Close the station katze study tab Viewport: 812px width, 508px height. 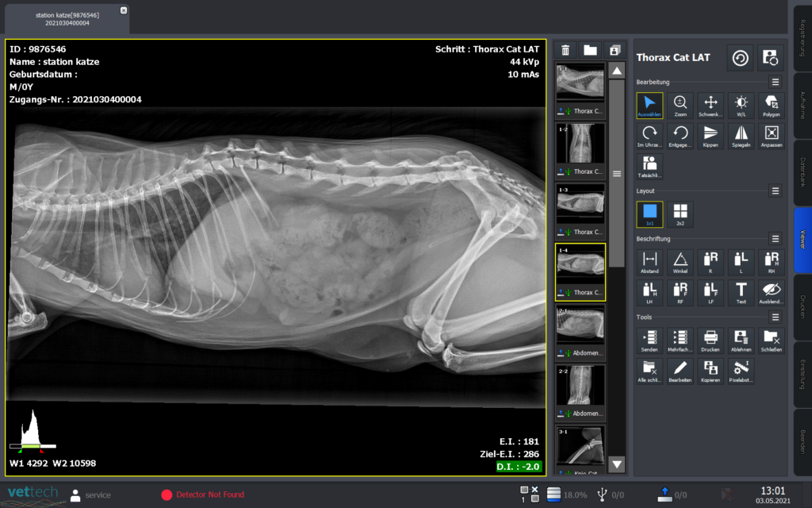tap(123, 10)
